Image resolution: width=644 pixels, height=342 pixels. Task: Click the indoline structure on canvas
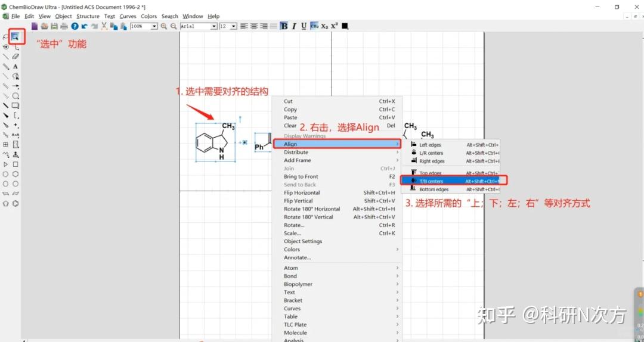(215, 142)
